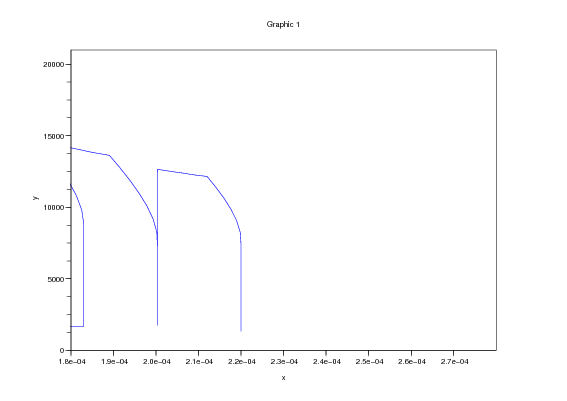Click the 'Graphic 1' plot title
The width and height of the screenshot is (567, 401).
tap(283, 24)
